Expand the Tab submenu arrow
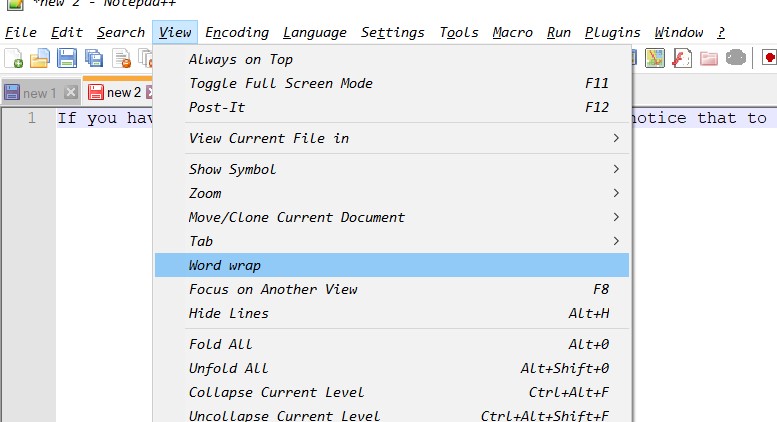777x422 pixels. click(616, 241)
